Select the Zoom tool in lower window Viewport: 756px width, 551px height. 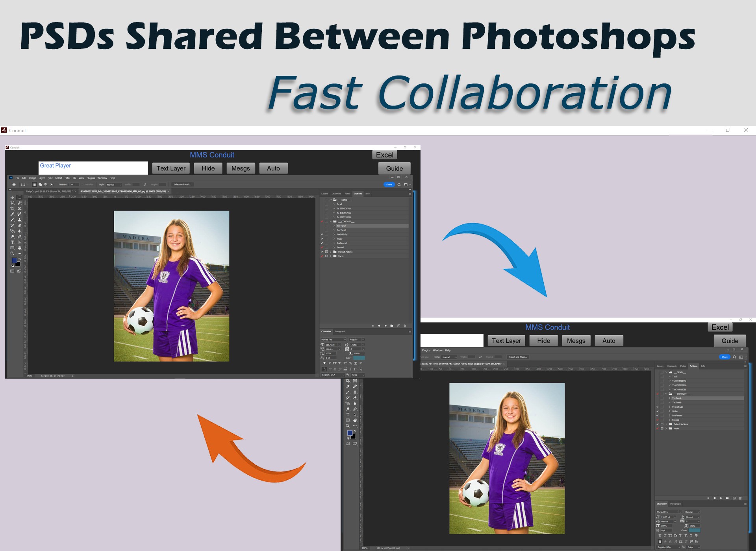[x=348, y=426]
